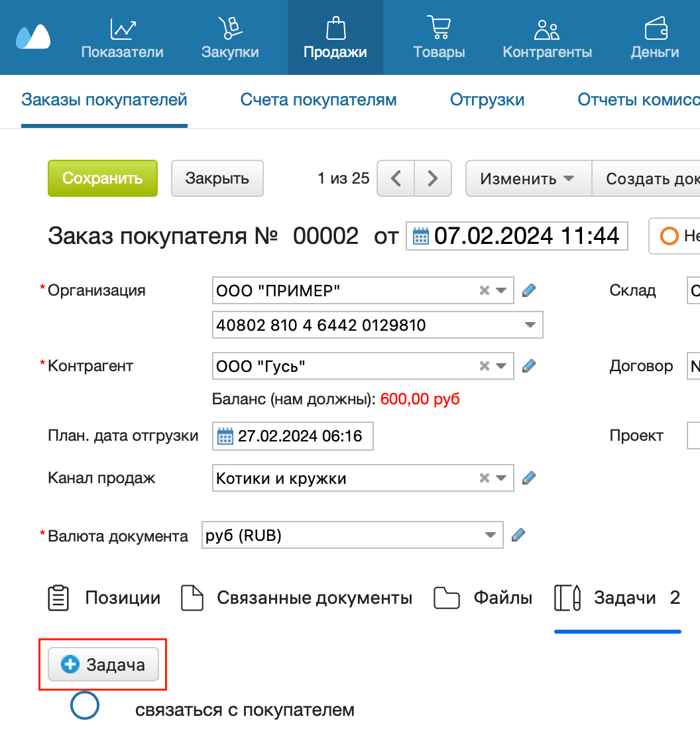This screenshot has width=700, height=747.
Task: Switch to the Счета покупателям tab
Action: [318, 99]
